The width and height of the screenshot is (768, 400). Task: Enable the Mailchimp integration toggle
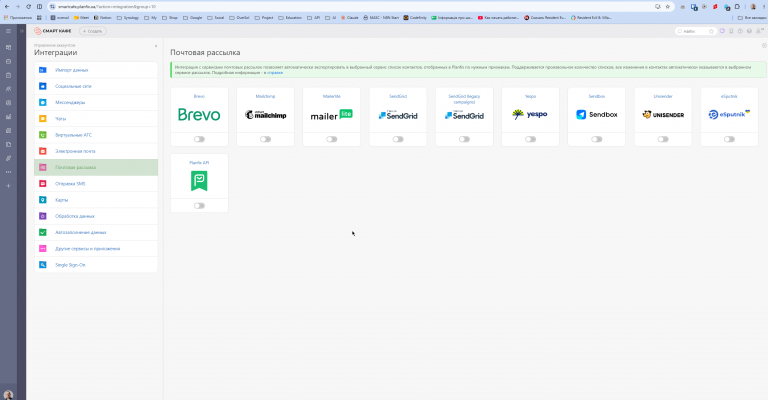tap(265, 139)
